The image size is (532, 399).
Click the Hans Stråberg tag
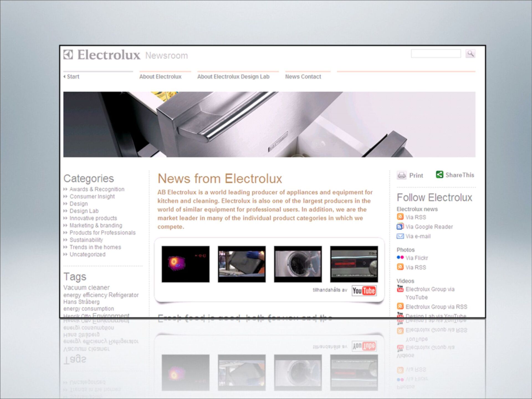pyautogui.click(x=81, y=302)
